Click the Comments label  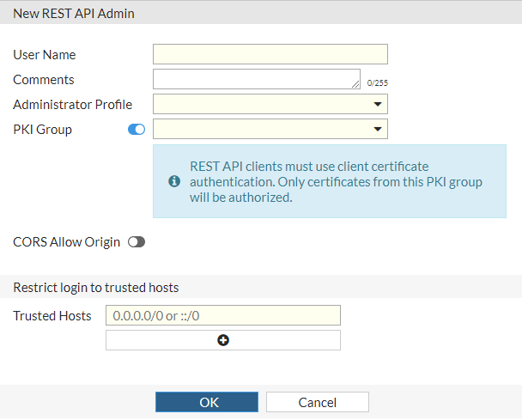pyautogui.click(x=44, y=80)
